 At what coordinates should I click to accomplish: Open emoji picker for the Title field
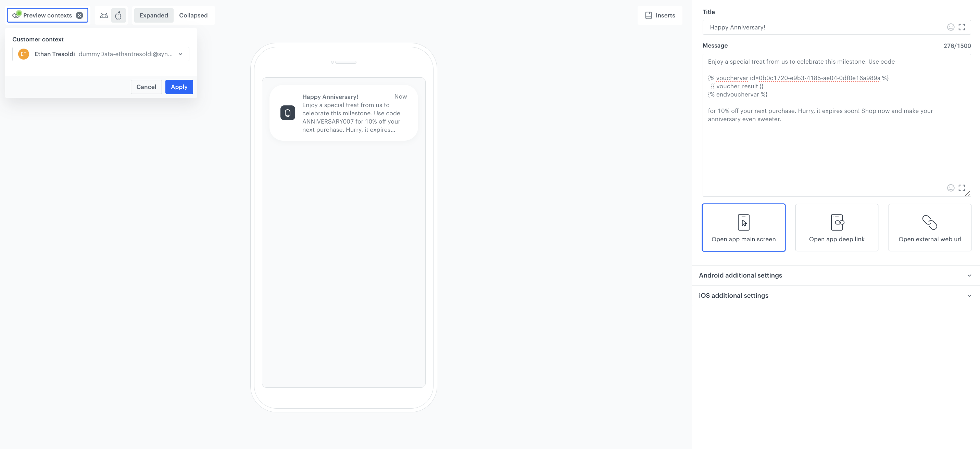tap(951, 27)
